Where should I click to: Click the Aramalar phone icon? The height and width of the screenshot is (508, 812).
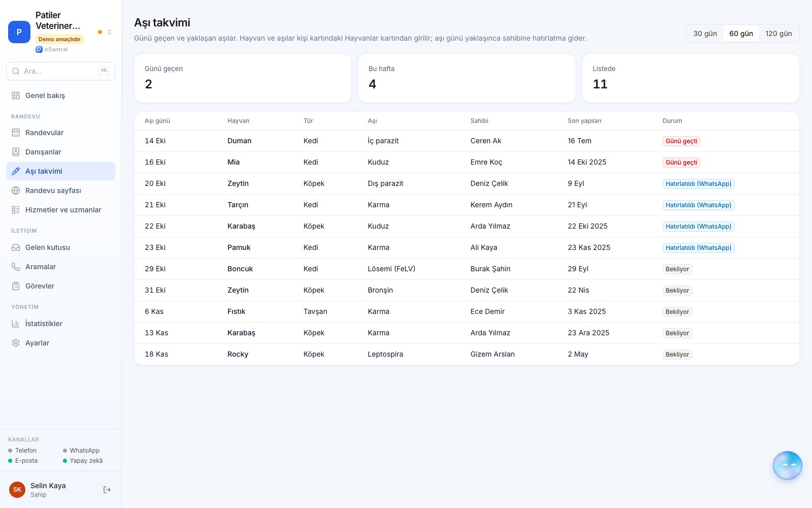pyautogui.click(x=16, y=267)
